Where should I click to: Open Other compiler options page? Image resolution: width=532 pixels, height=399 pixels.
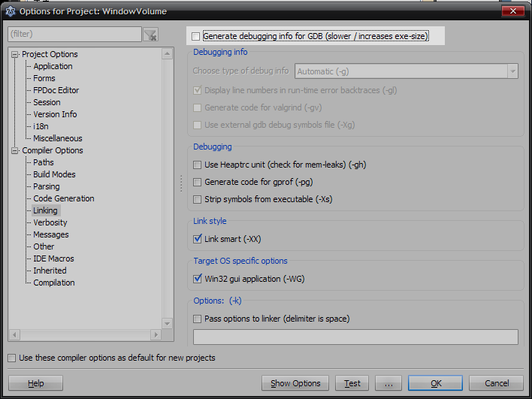coord(44,246)
